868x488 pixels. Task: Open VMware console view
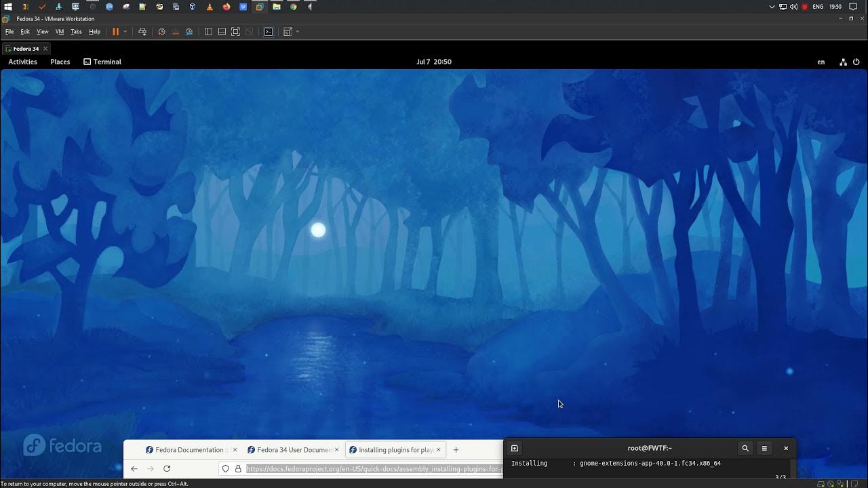pos(269,32)
